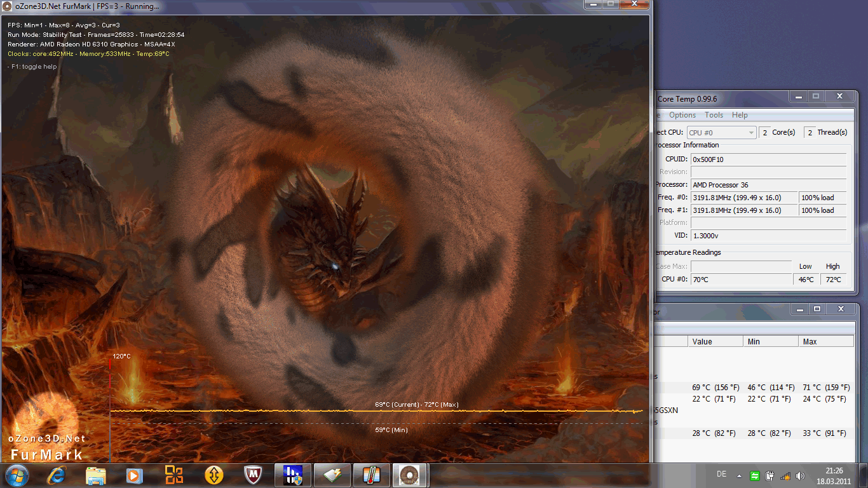The width and height of the screenshot is (868, 488).
Task: Open Windows Media Player from taskbar
Action: [135, 475]
